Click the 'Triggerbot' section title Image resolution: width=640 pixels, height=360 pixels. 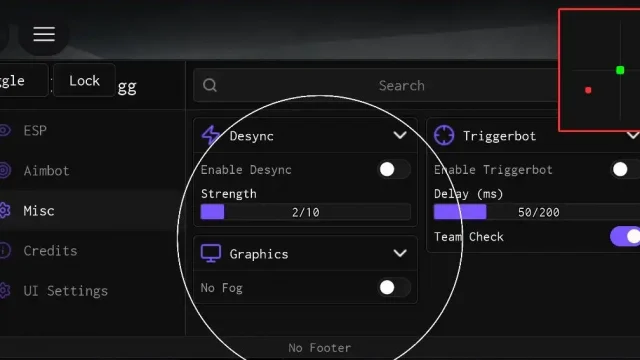click(499, 136)
